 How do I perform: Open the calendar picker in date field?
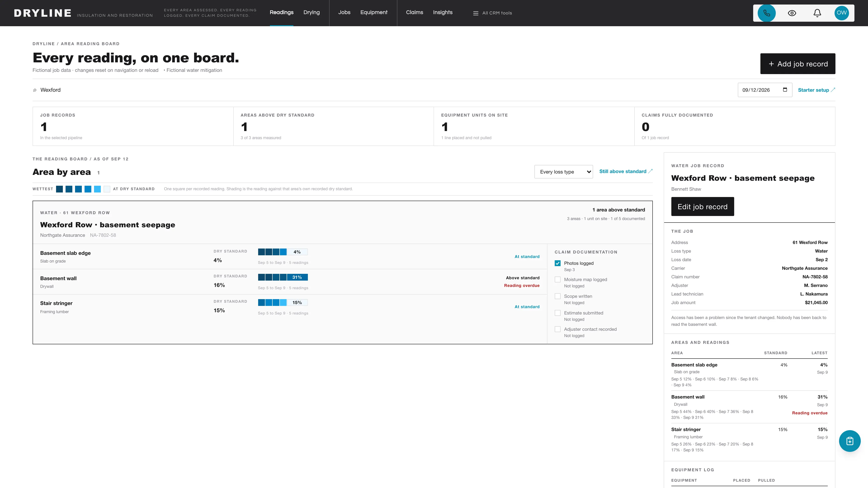point(785,90)
